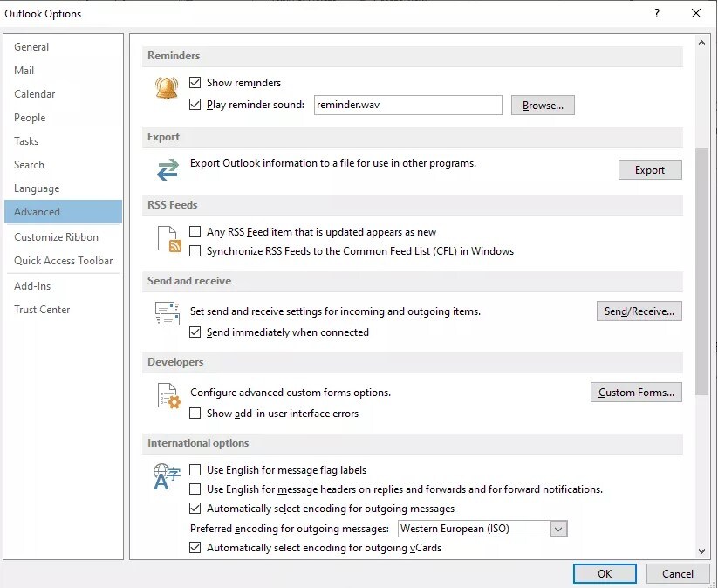
Task: Click the Export button
Action: [650, 169]
